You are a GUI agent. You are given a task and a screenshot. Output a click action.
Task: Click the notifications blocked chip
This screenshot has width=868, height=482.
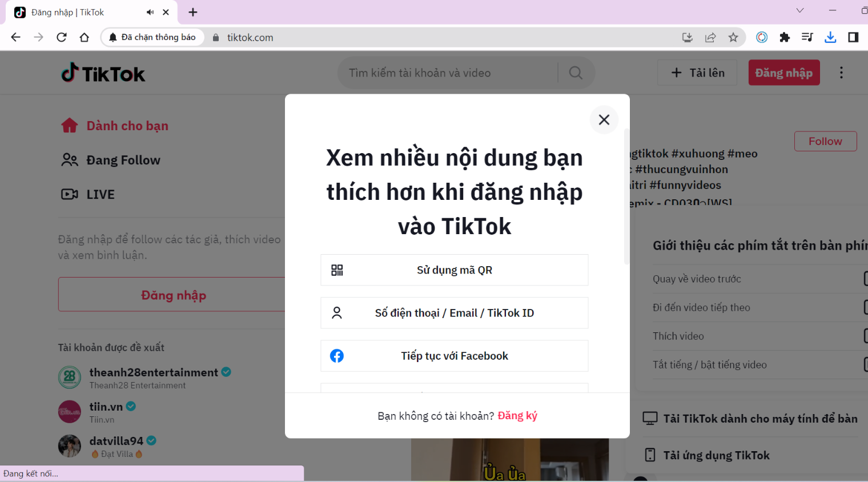tap(152, 37)
